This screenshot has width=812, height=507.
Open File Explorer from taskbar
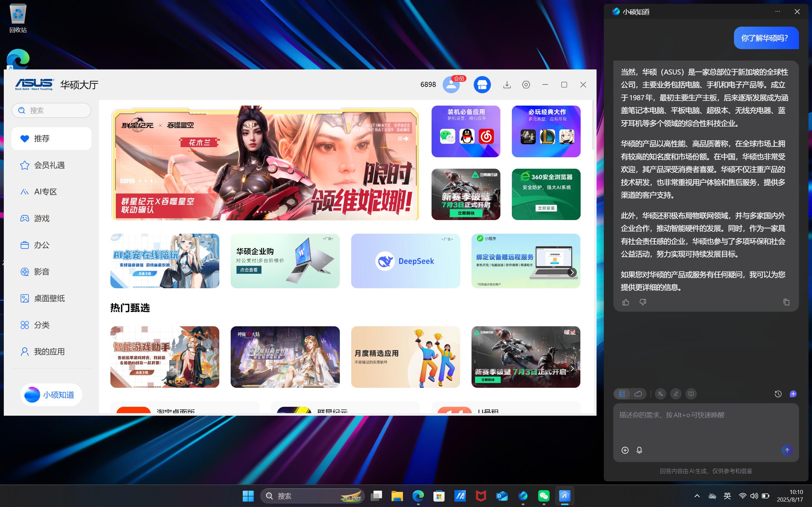click(x=397, y=496)
